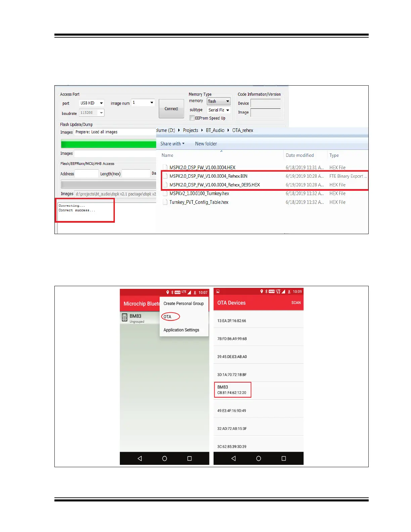Tap Android home button on OTA Devices phone
Viewport: 411px width, 532px height.
(259, 458)
